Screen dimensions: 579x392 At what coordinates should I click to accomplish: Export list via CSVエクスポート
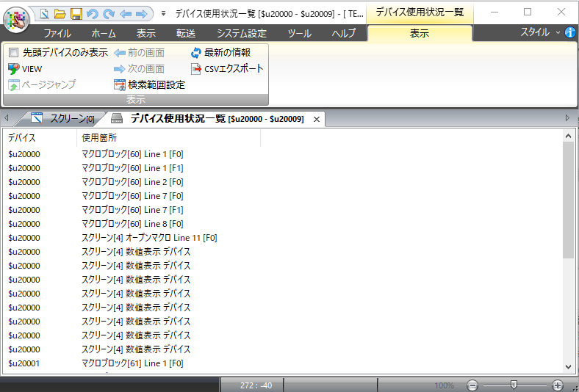[227, 69]
